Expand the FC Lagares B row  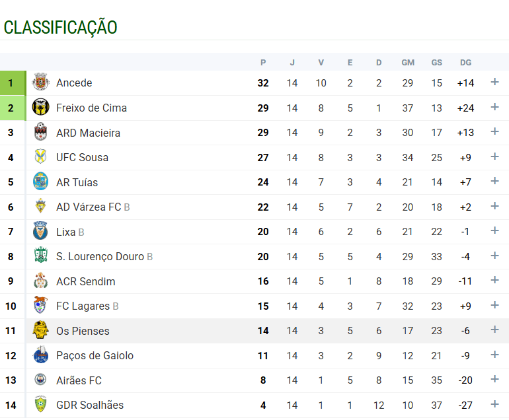494,305
